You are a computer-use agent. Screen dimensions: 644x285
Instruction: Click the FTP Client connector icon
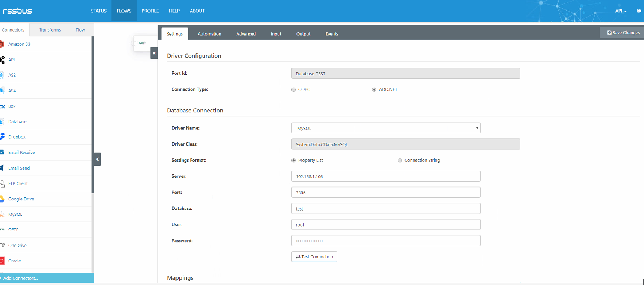point(2,183)
